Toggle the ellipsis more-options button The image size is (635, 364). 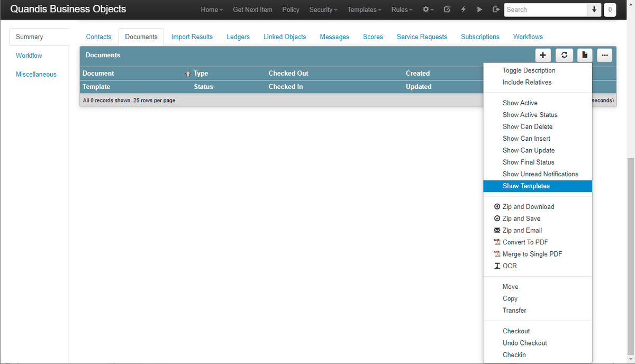(605, 55)
